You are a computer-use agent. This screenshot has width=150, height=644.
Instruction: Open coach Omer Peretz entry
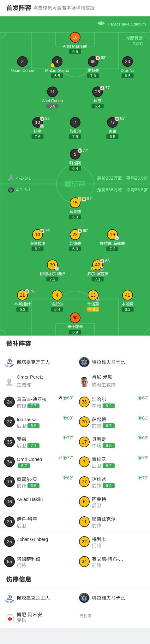[x=38, y=381]
